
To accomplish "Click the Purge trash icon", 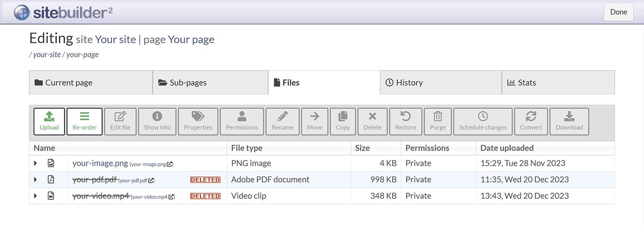I will (437, 117).
